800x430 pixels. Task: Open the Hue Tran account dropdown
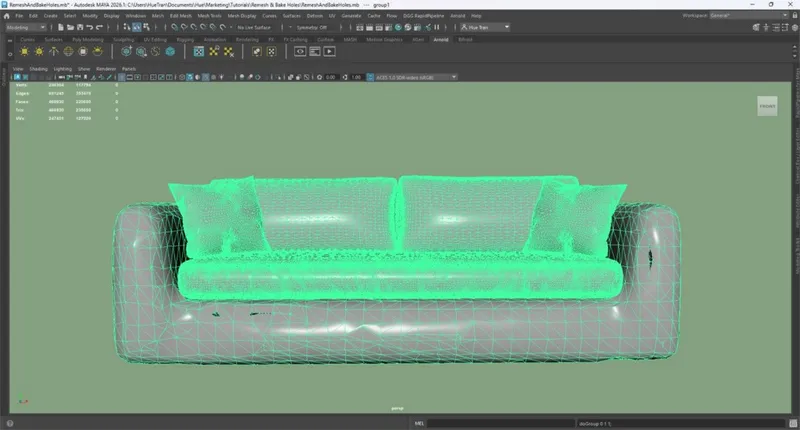click(x=485, y=27)
